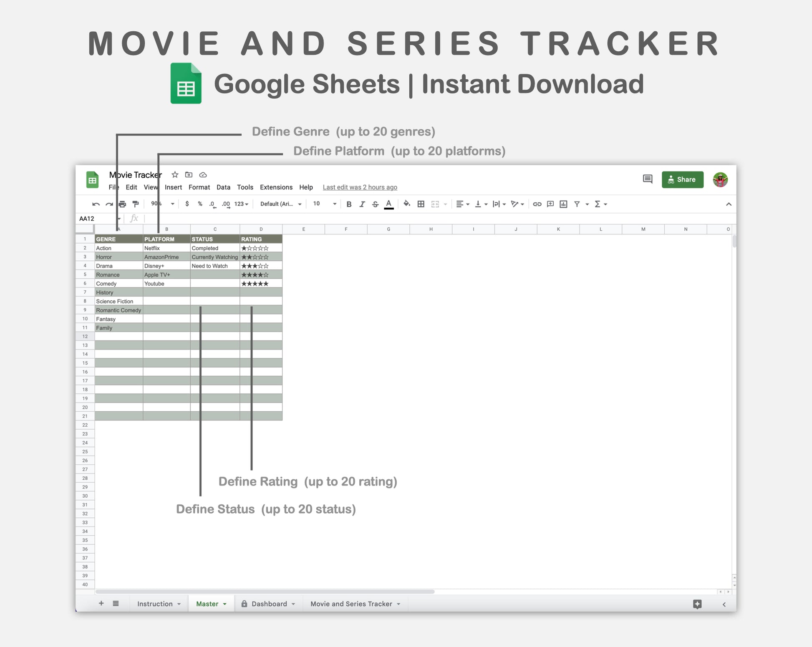Click the insert chart icon
This screenshot has height=647, width=812.
click(x=563, y=204)
